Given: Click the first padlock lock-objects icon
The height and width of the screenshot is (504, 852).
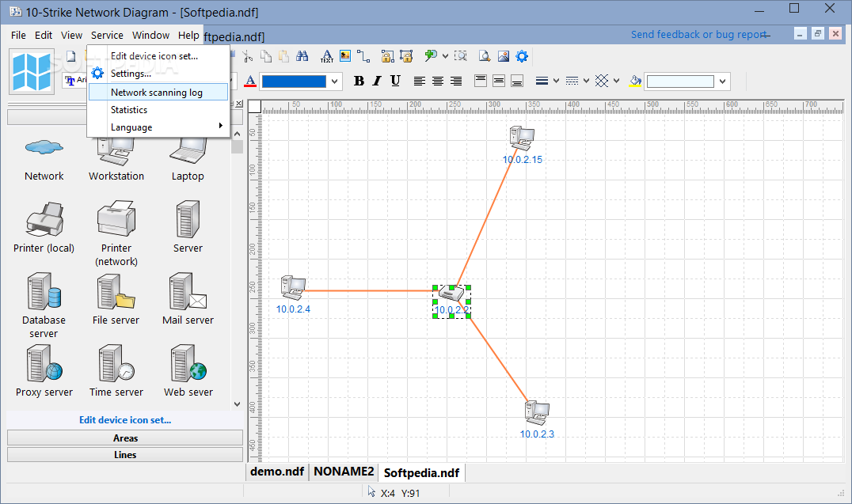Looking at the screenshot, I should point(387,56).
